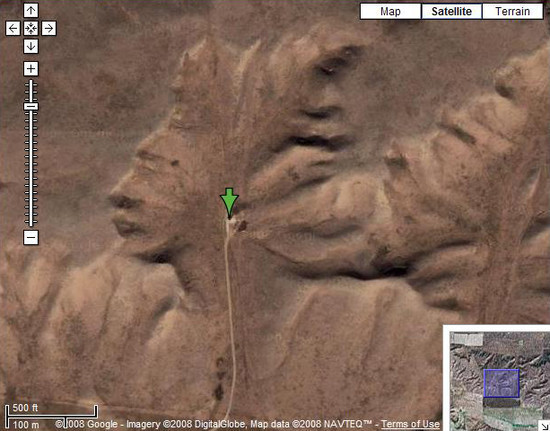The image size is (550, 431).
Task: Zoom in using the plus button
Action: tap(31, 69)
